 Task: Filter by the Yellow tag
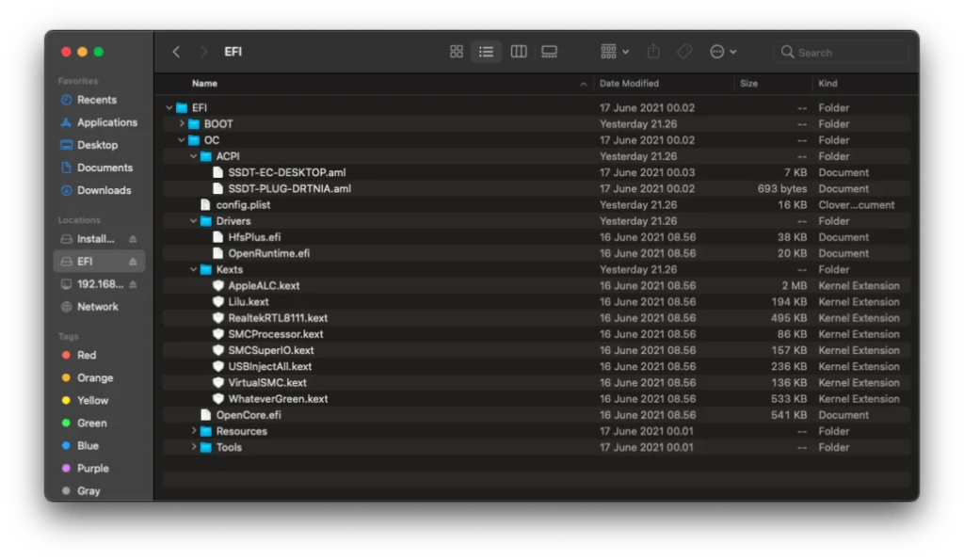pos(85,401)
